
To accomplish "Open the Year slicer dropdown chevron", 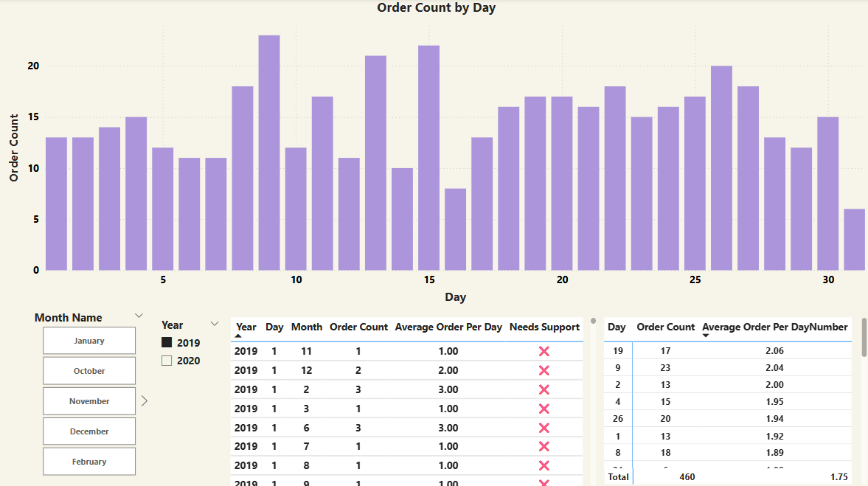I will 215,324.
